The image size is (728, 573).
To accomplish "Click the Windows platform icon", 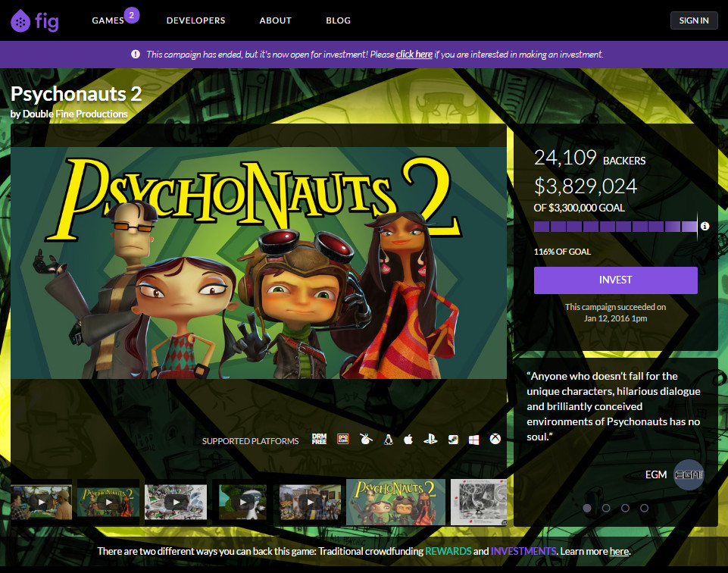I will (473, 440).
